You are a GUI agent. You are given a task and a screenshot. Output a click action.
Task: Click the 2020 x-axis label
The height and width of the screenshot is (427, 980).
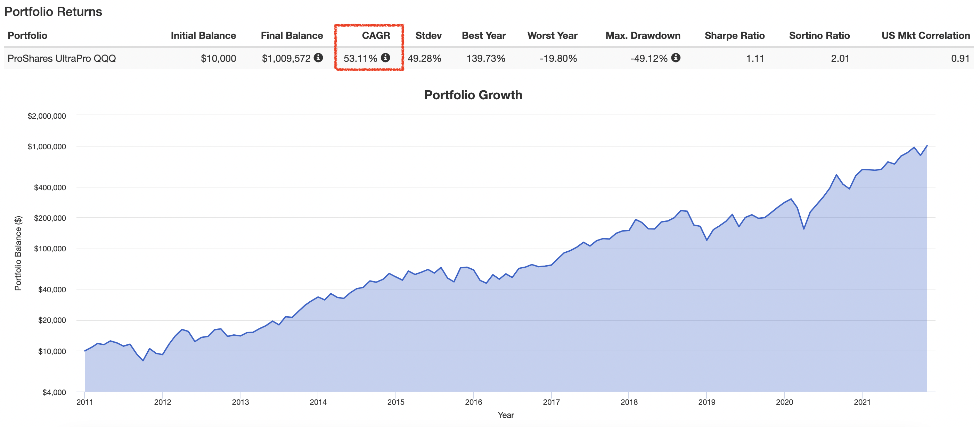(x=784, y=402)
